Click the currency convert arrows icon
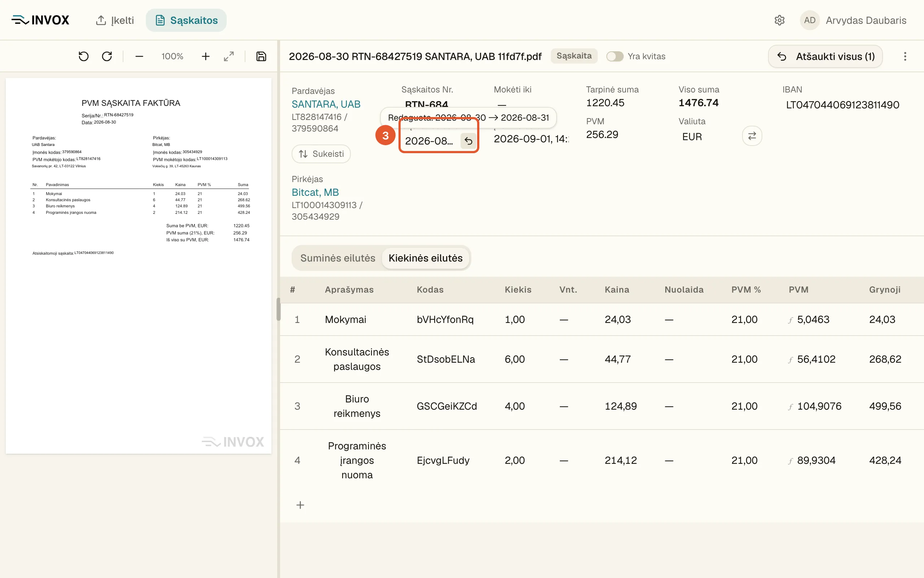 [x=752, y=136]
